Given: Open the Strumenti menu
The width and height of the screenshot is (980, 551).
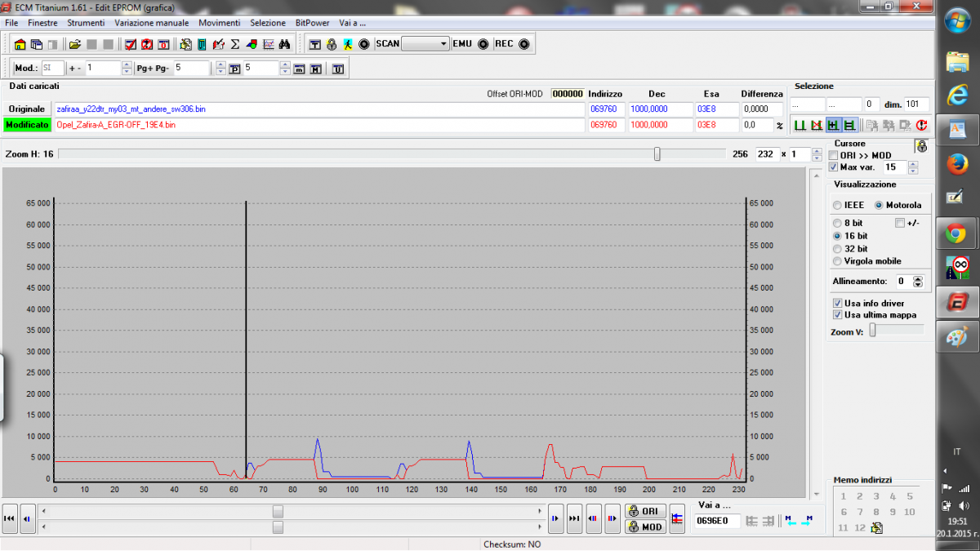Looking at the screenshot, I should point(86,23).
